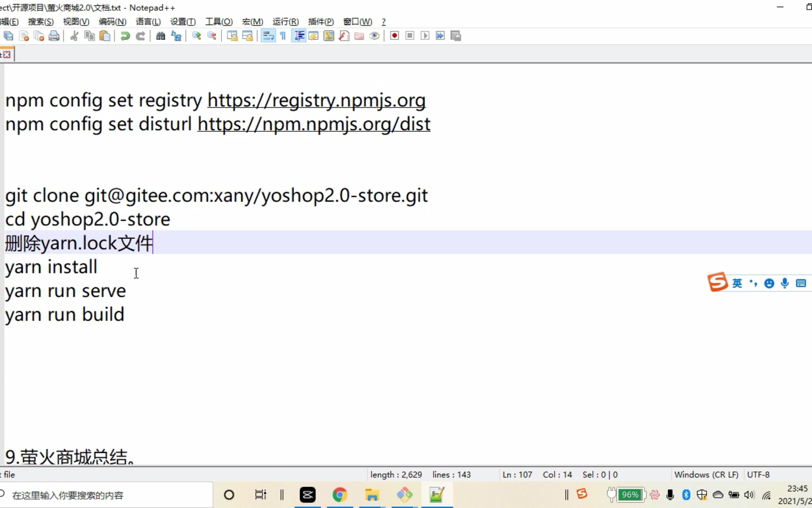812x508 pixels.
Task: Click the git clone command line
Action: [216, 195]
